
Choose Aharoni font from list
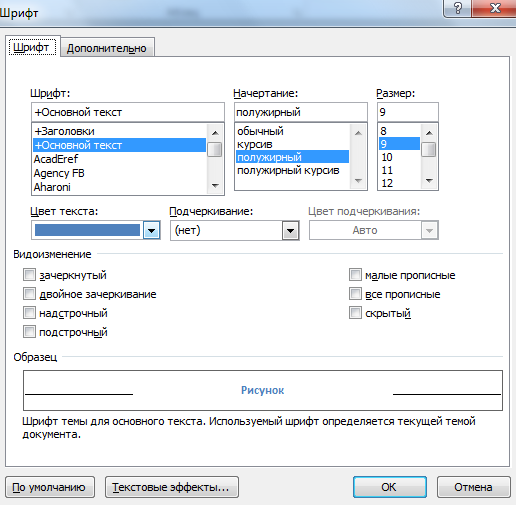point(119,187)
